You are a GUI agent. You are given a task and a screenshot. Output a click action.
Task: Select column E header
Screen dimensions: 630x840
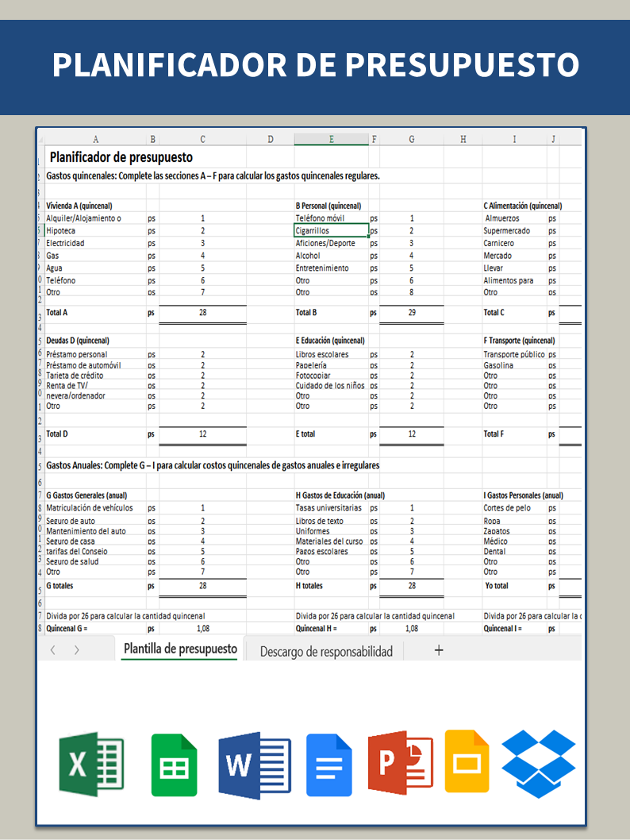[x=332, y=139]
